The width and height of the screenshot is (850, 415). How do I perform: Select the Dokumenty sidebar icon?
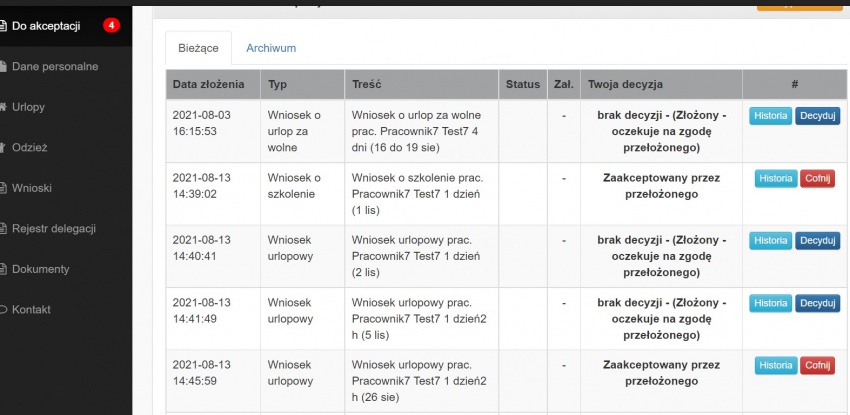(3, 269)
